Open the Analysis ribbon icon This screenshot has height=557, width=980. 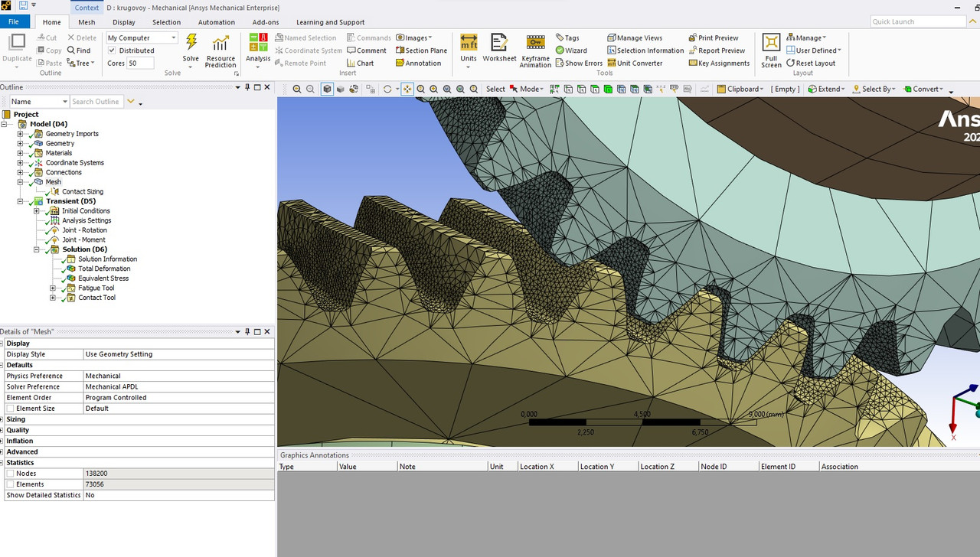[x=258, y=43]
